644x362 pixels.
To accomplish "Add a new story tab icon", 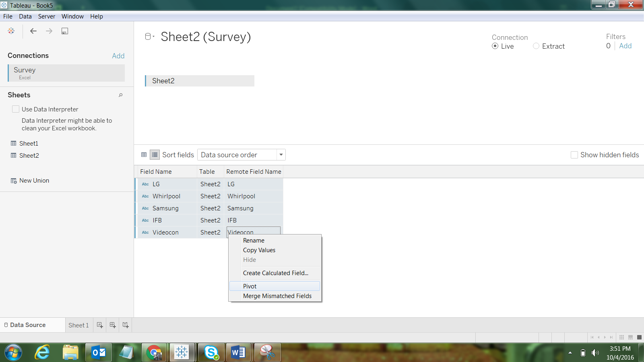I will 126,325.
